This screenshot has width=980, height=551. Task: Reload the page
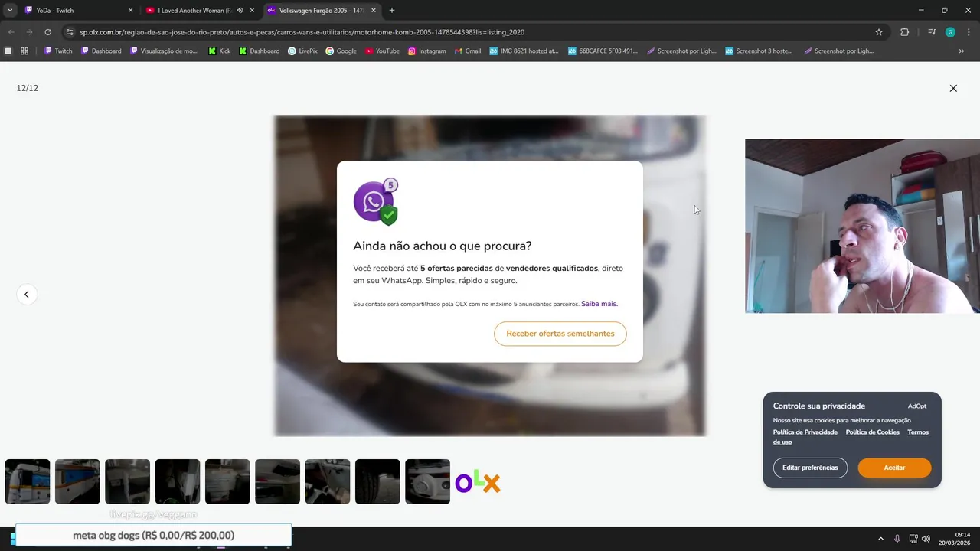point(47,32)
